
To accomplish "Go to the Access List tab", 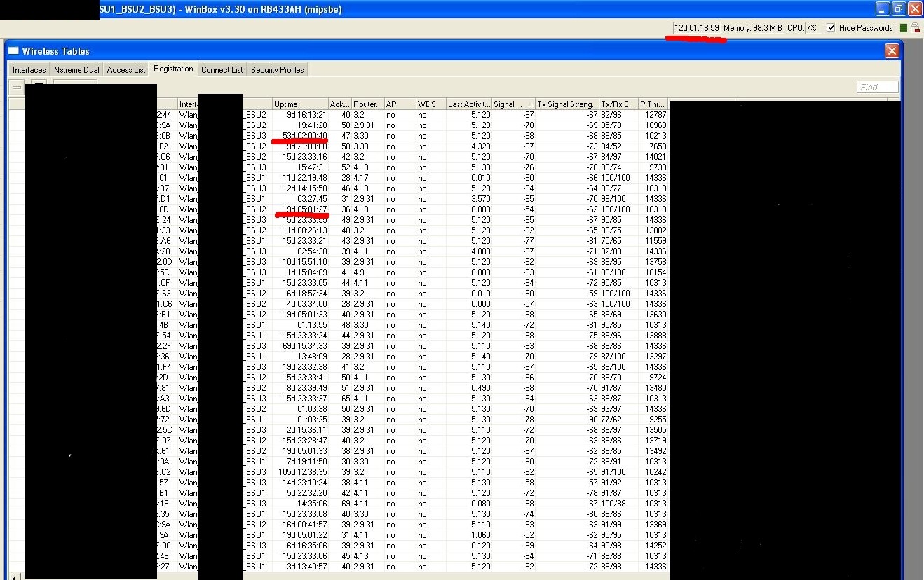I will click(x=126, y=70).
